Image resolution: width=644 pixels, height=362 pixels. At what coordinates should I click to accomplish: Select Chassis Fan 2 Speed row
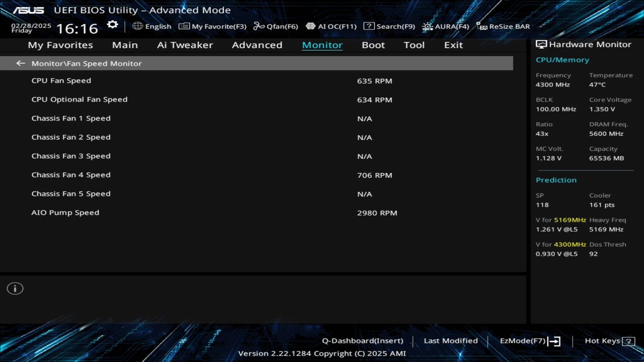click(x=257, y=137)
